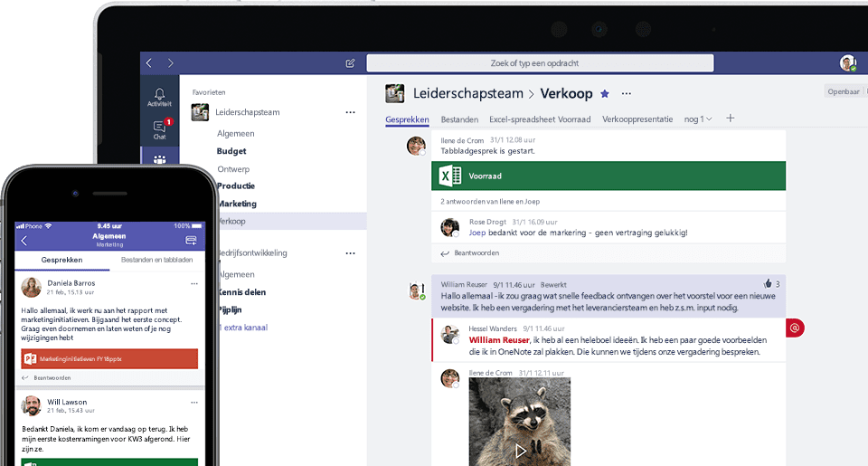
Task: Open the Ontwerp channel
Action: point(233,169)
